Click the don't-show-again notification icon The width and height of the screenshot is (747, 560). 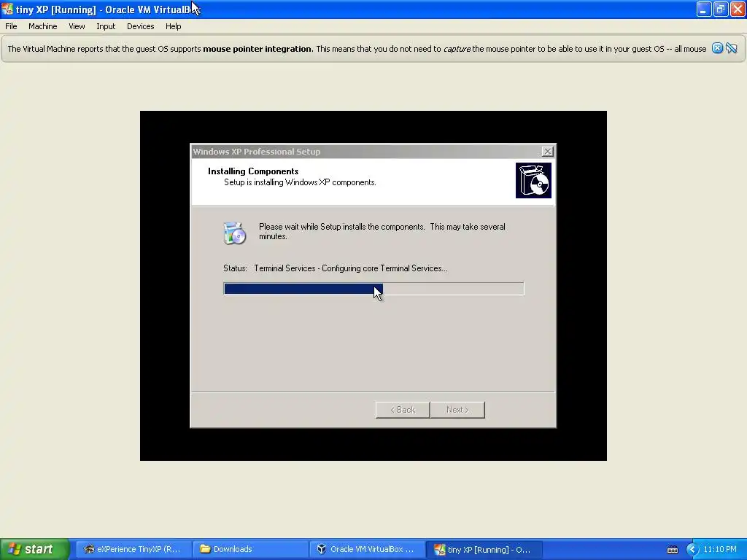click(731, 48)
